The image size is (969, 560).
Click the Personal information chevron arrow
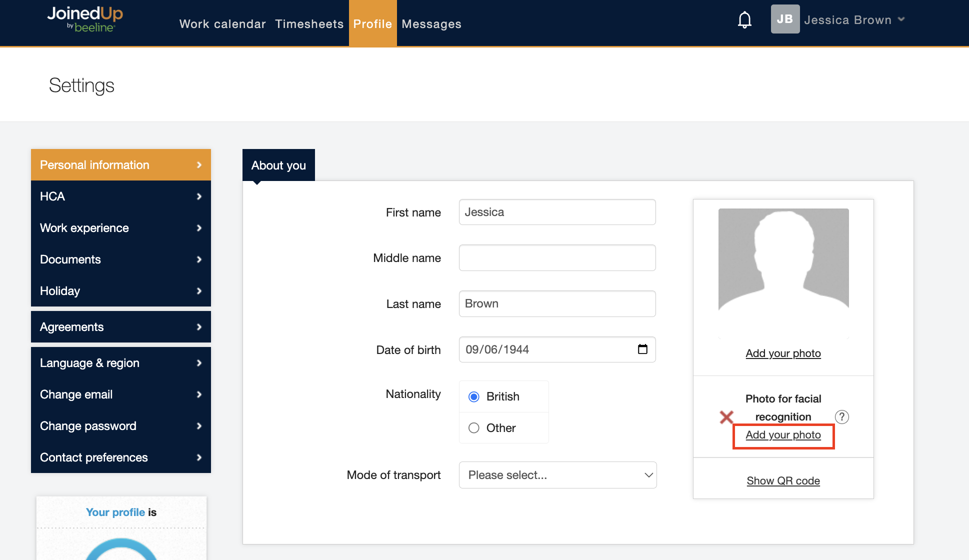(x=199, y=165)
